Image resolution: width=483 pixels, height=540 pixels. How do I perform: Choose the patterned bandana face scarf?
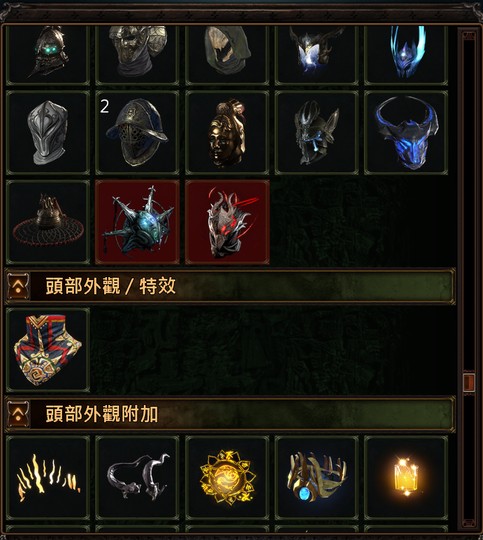48,350
